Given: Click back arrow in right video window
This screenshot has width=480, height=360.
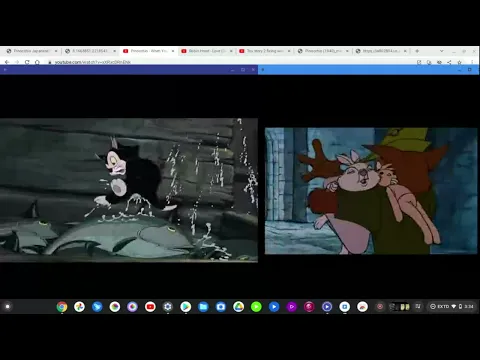Looking at the screenshot, I should coord(263,70).
